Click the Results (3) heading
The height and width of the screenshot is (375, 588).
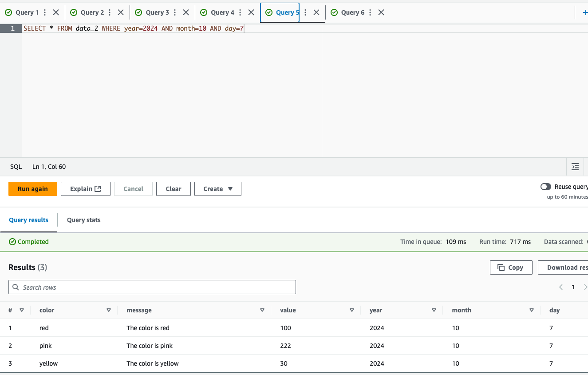[28, 267]
